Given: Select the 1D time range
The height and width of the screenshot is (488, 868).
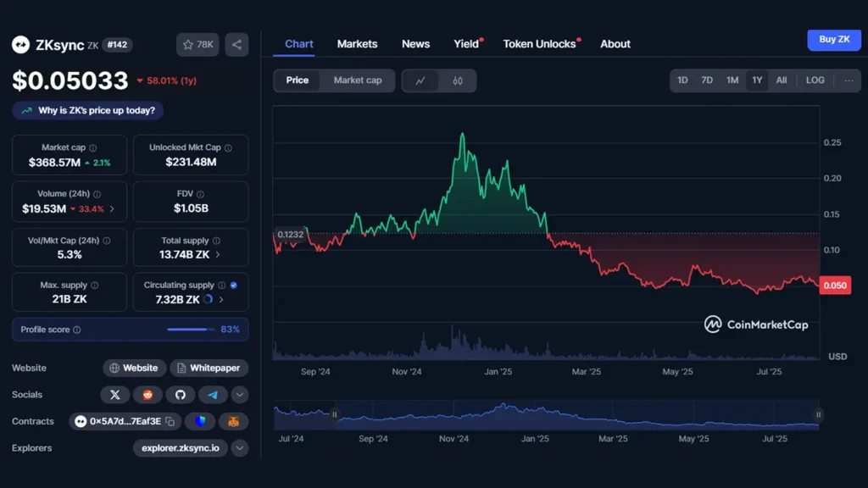Looking at the screenshot, I should point(682,80).
